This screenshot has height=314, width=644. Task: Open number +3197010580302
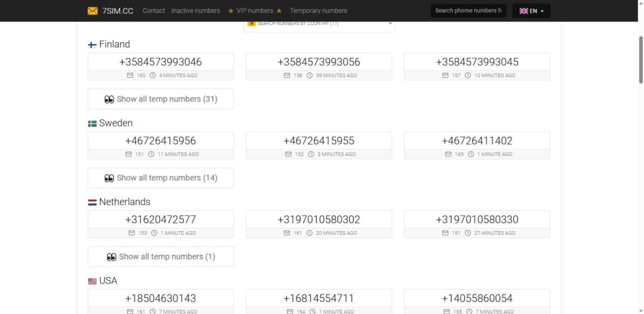pos(319,219)
